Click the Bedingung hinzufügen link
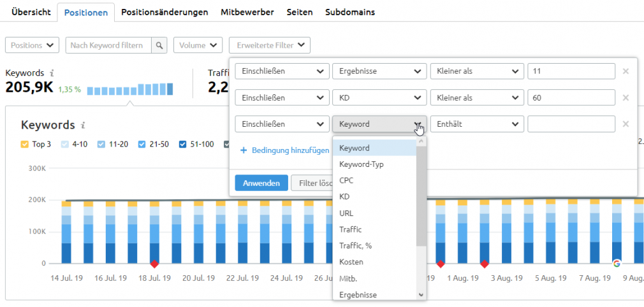644x307 pixels. pos(290,150)
